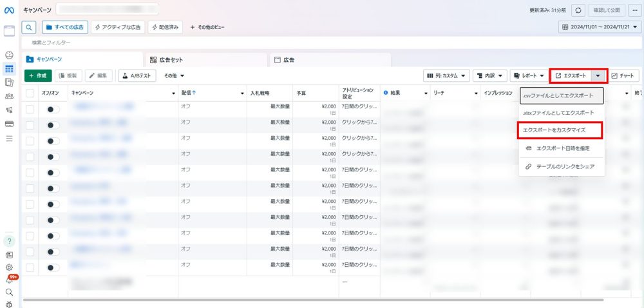
Task: Click the account selector box beside キャンペーン title
Action: tap(107, 10)
